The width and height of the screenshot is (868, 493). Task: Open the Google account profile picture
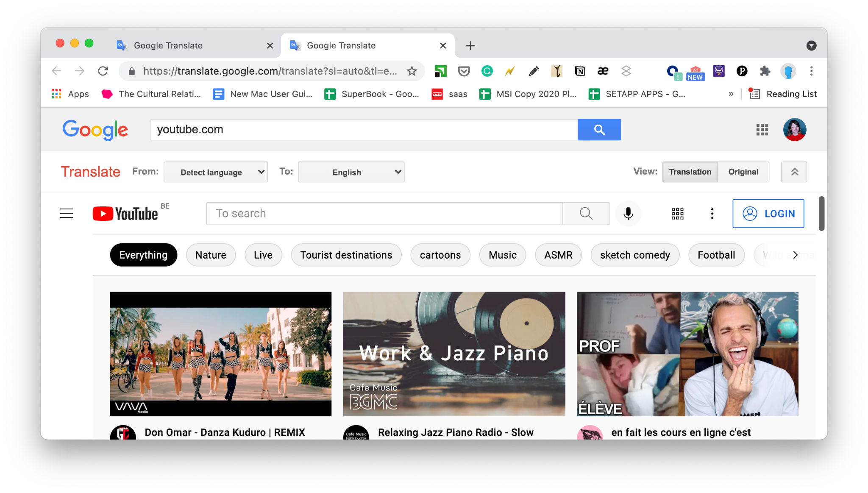794,129
